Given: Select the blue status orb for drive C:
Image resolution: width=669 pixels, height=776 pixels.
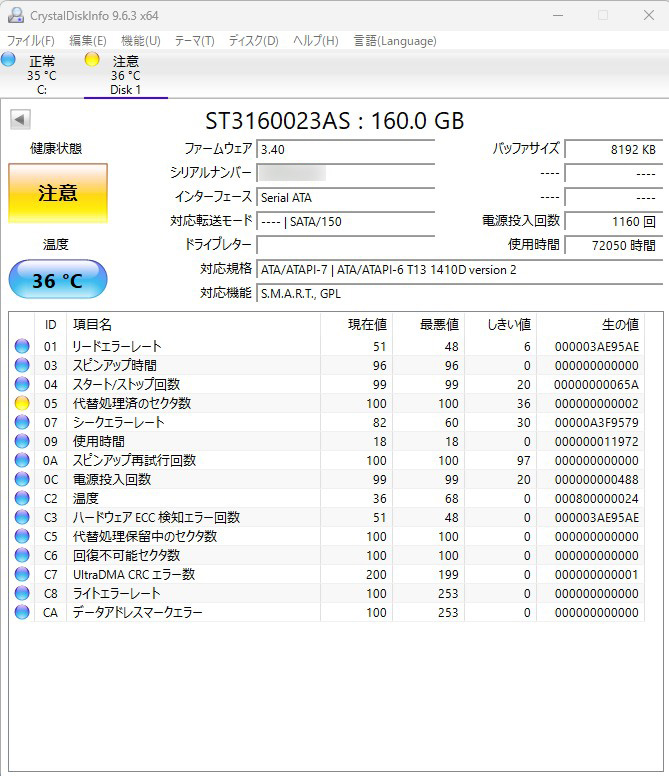Looking at the screenshot, I should (x=8, y=60).
